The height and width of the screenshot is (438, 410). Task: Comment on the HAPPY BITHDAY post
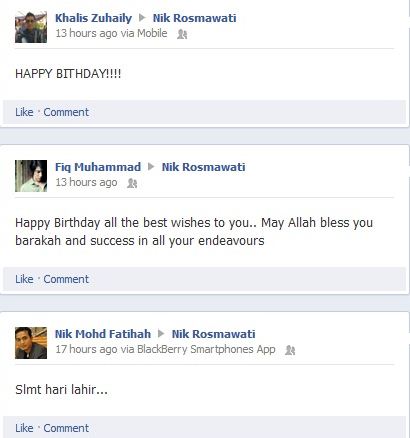pyautogui.click(x=66, y=112)
